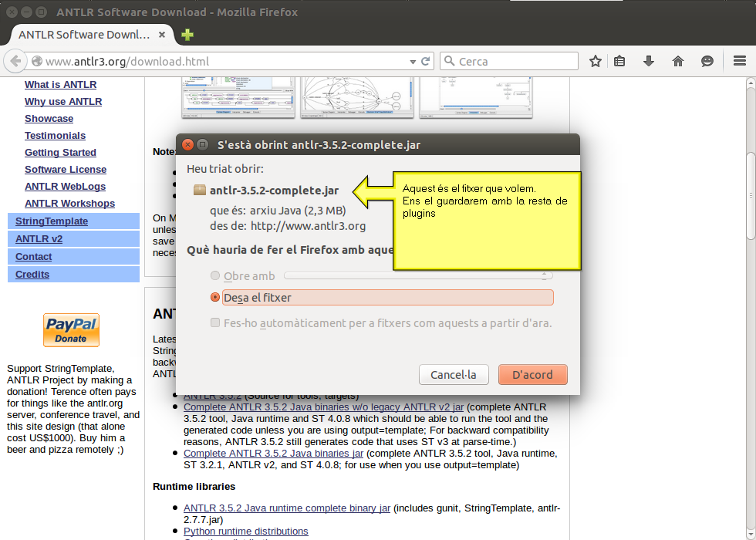The height and width of the screenshot is (540, 756).
Task: Click the PayPal Donate button
Action: 71,330
